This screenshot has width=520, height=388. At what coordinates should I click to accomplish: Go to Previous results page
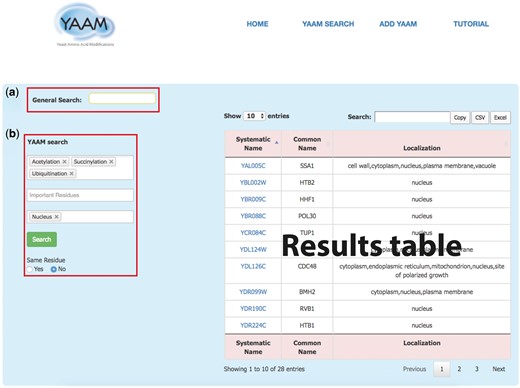[x=414, y=369]
